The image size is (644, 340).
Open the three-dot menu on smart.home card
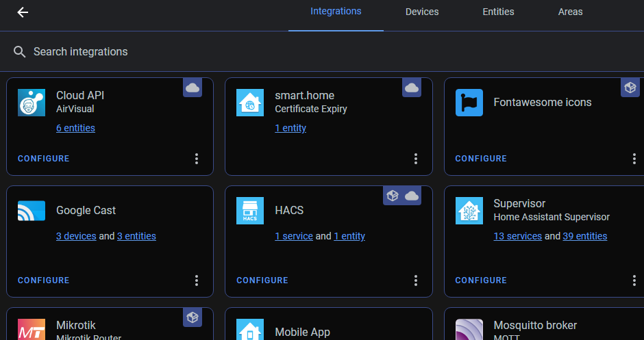[416, 159]
